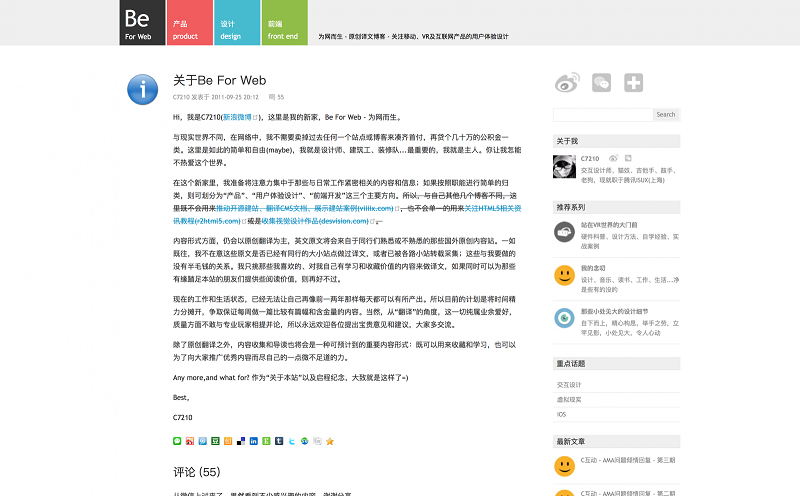Screen dimensions: 800x496
Task: Share the article to Twitter
Action: (x=292, y=441)
